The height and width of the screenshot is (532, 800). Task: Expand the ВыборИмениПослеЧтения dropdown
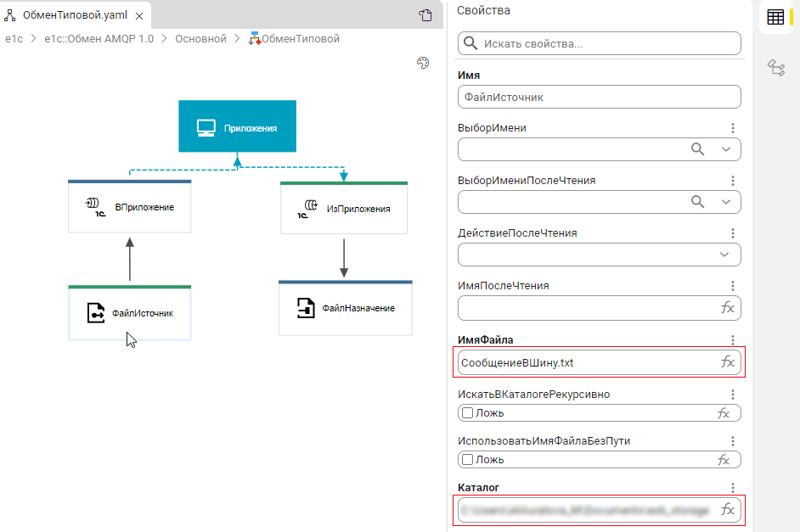click(x=726, y=202)
